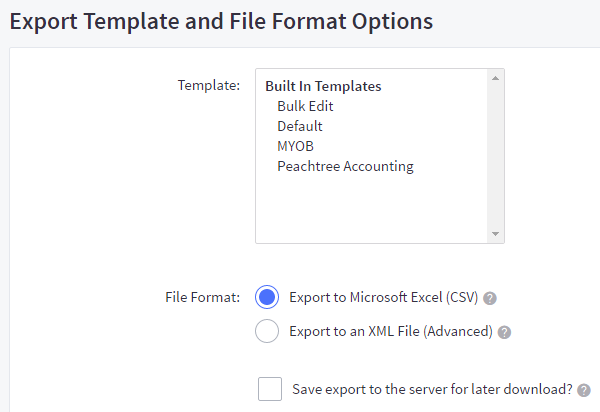Image resolution: width=600 pixels, height=412 pixels.
Task: Click the File Format field label
Action: [x=202, y=297]
